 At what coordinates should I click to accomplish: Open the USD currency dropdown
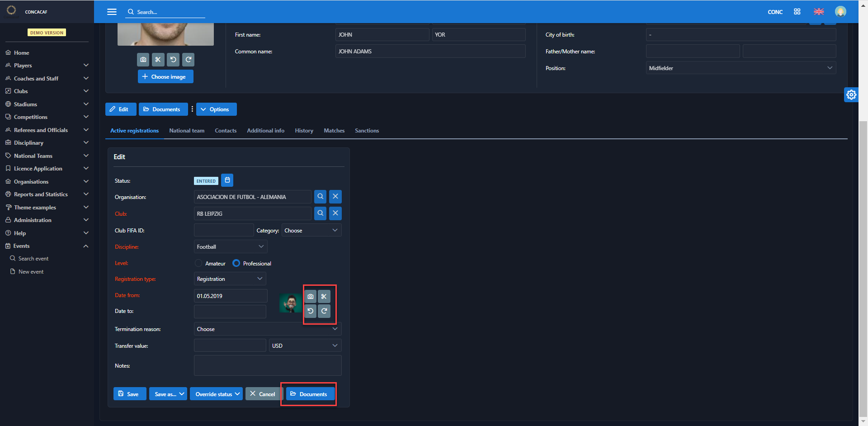(x=305, y=346)
